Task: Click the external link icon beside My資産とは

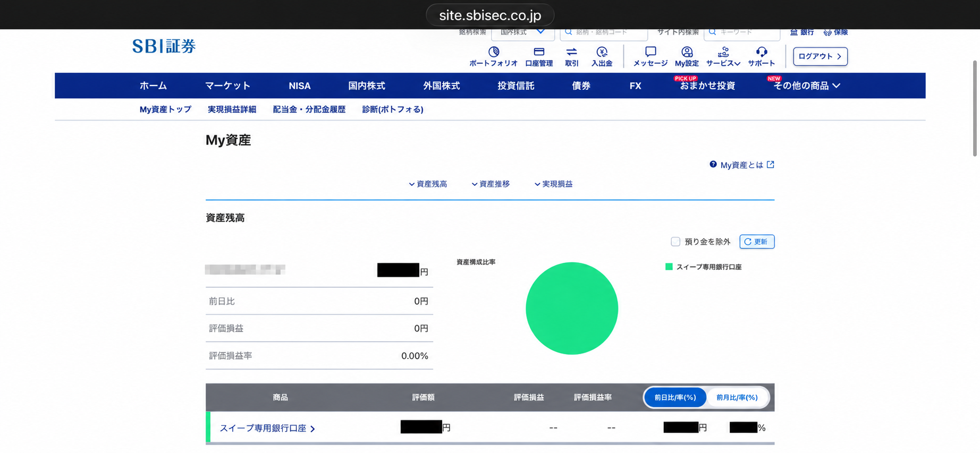Action: point(771,165)
